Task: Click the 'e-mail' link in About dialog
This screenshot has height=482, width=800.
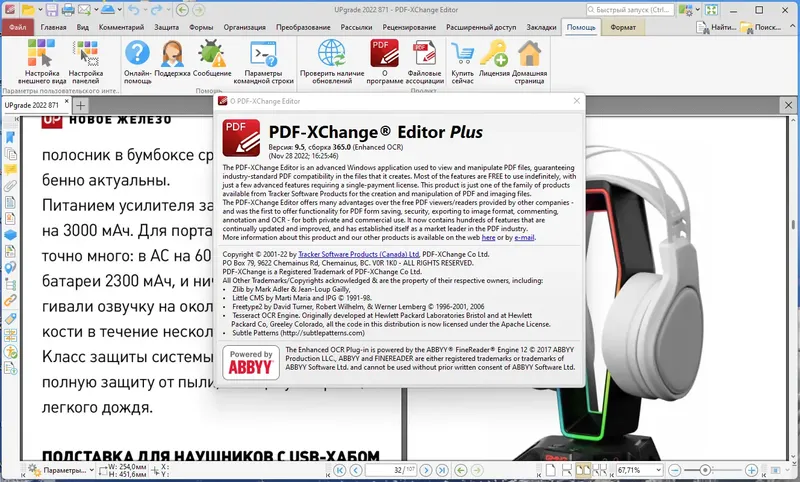Action: [524, 237]
